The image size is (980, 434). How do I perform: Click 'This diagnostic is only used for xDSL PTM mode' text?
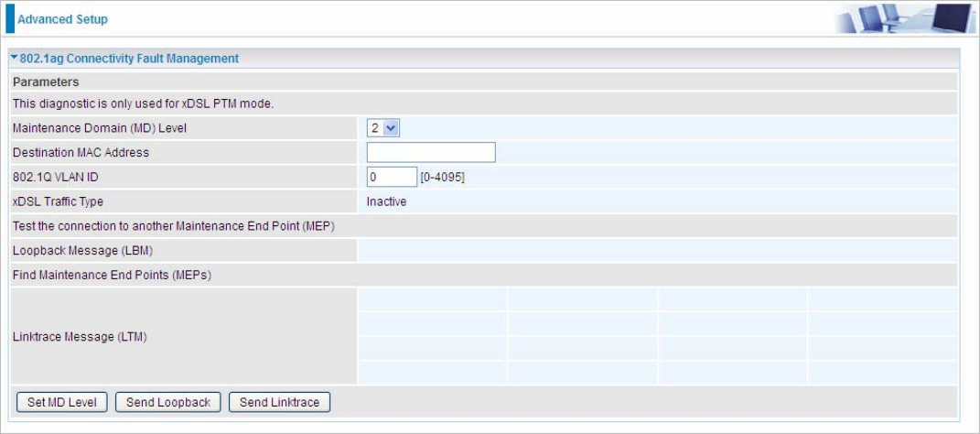[x=143, y=104]
